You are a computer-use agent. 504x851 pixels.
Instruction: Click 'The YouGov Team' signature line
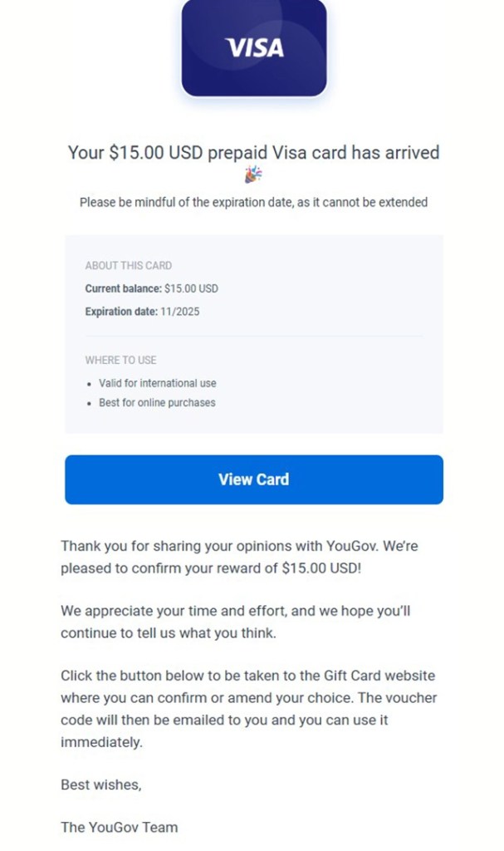tap(119, 827)
